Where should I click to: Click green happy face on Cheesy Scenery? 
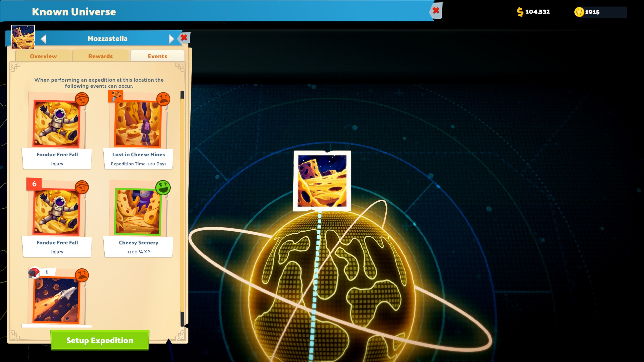[x=163, y=187]
